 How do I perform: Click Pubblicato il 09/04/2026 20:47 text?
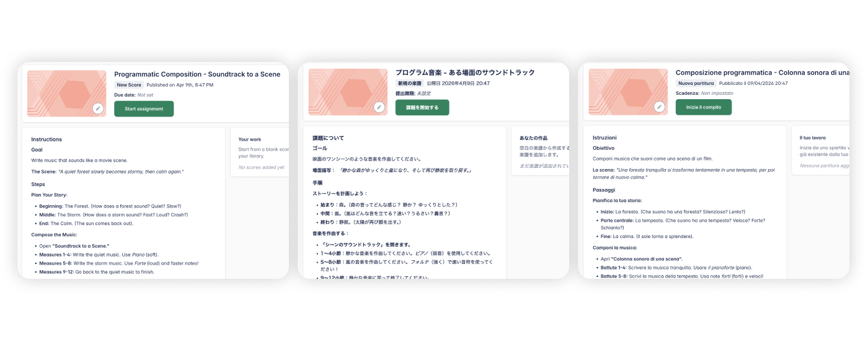753,83
